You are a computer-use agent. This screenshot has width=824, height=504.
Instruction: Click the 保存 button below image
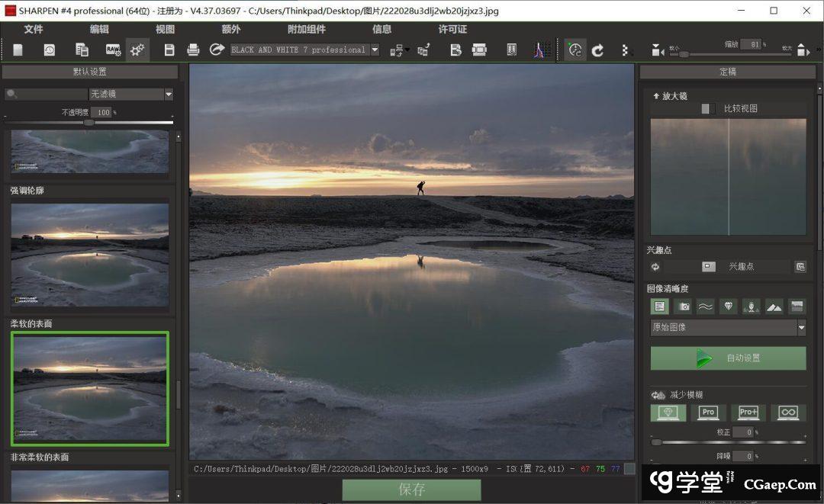(411, 490)
